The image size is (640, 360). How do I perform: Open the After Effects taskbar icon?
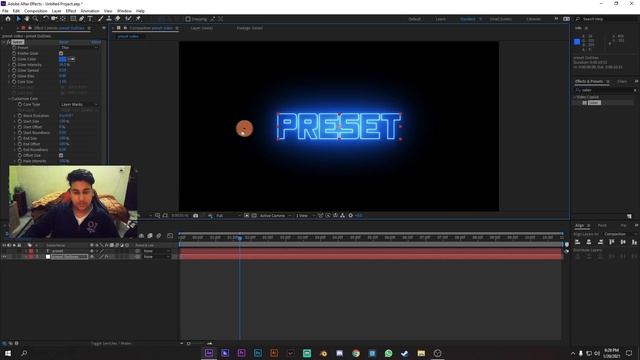pyautogui.click(x=209, y=353)
